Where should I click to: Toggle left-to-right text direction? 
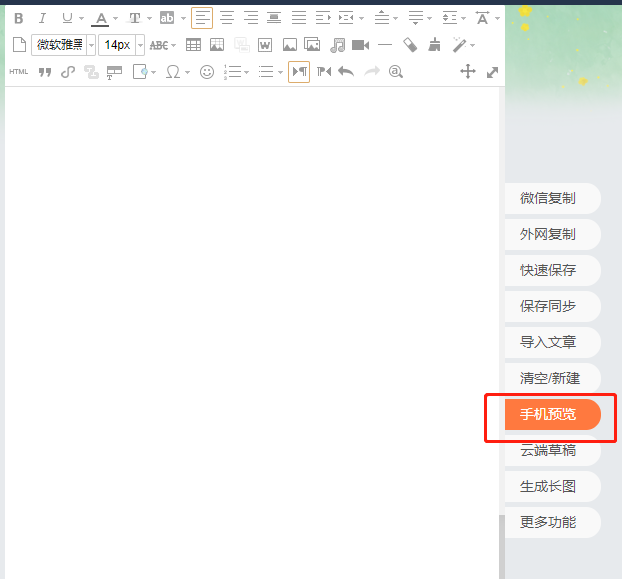pyautogui.click(x=299, y=72)
